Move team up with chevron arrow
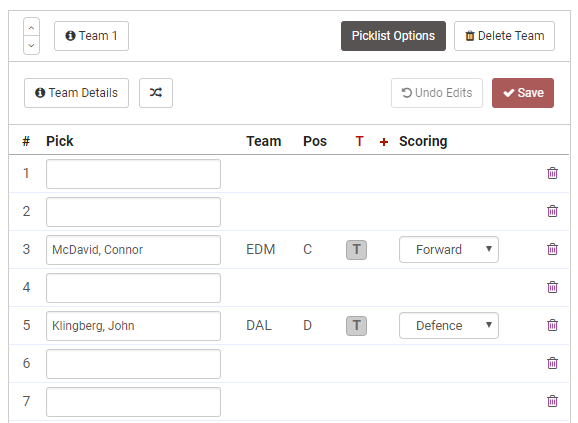Image resolution: width=578 pixels, height=423 pixels. [31, 27]
